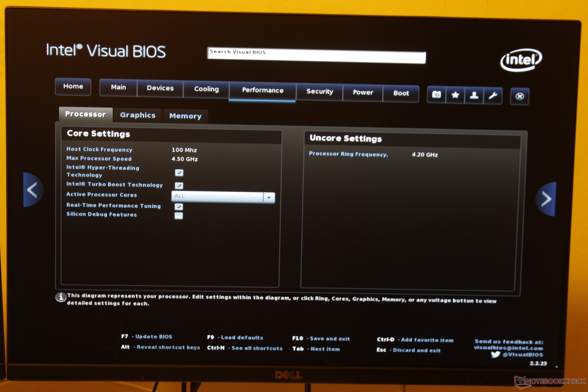Click the Active Processor Cores label
Screen dimensions: 588x392
tap(101, 195)
